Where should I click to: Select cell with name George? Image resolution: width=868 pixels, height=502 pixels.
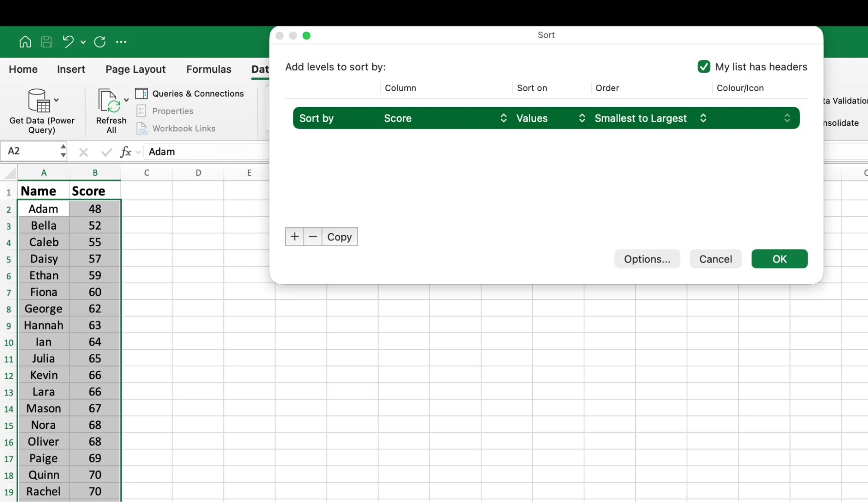[x=43, y=308]
